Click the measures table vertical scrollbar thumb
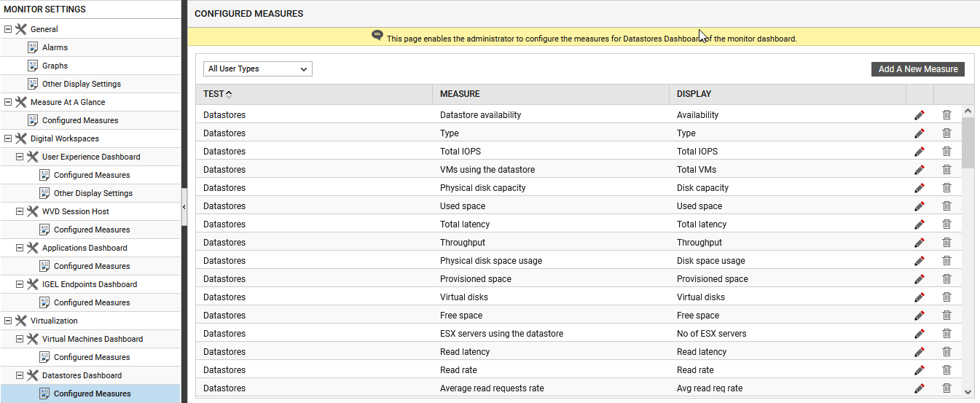Screen dimensions: 980x403 point(968,143)
